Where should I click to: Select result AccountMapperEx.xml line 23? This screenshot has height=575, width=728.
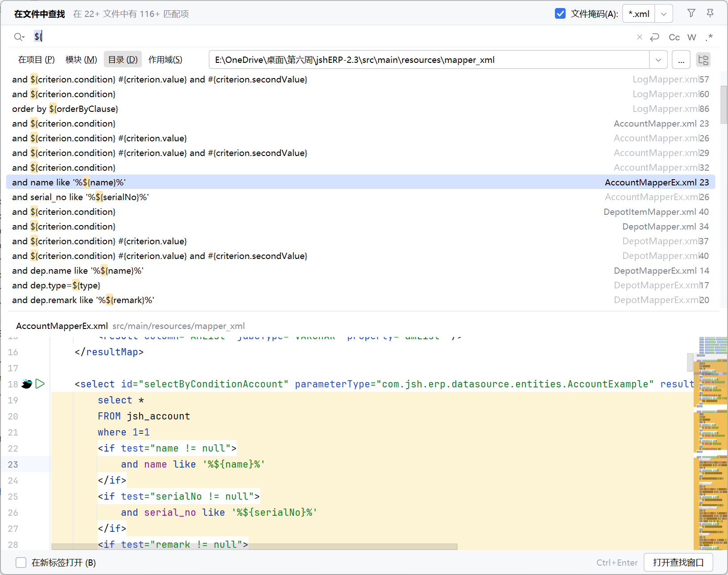click(x=360, y=182)
